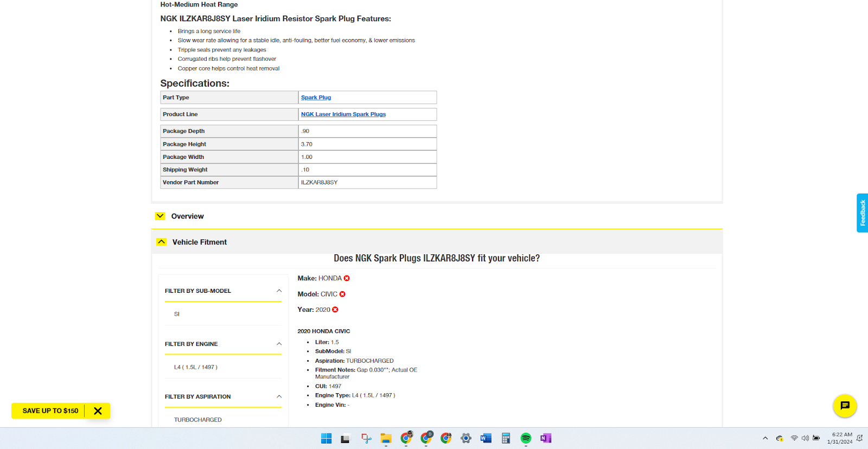Click the Shipping Weight value .10

tap(305, 170)
